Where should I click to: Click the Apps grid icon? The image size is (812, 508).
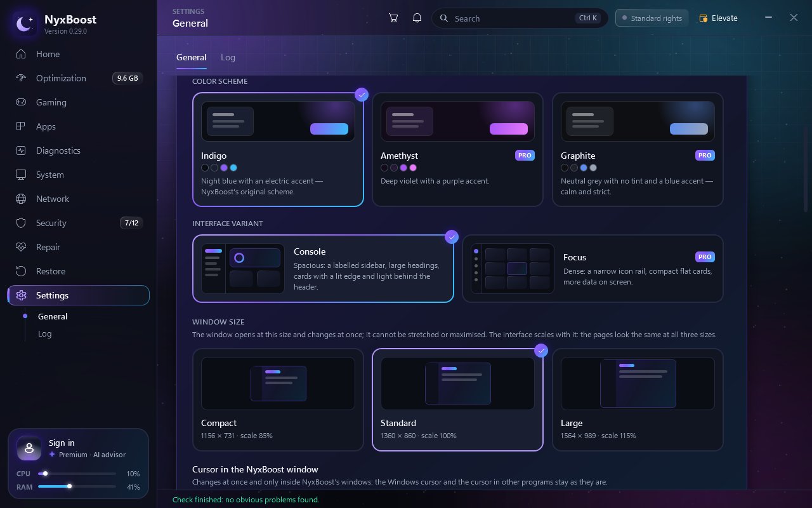[22, 126]
